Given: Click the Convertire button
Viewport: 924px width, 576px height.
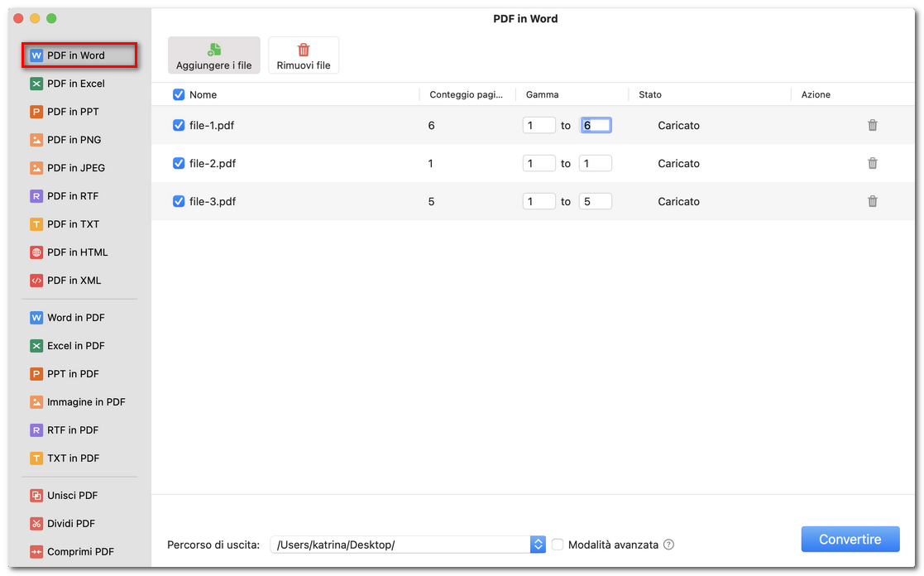Looking at the screenshot, I should tap(850, 539).
